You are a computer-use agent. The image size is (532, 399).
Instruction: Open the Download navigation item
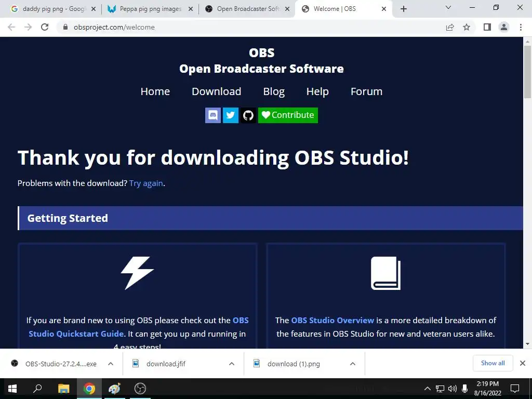click(x=217, y=91)
